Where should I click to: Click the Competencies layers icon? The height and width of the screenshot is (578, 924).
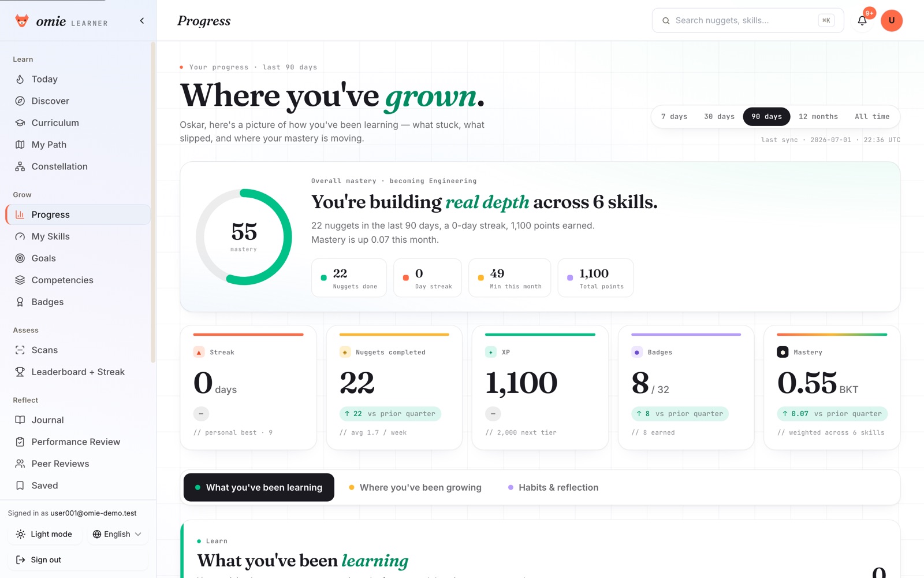coord(20,280)
